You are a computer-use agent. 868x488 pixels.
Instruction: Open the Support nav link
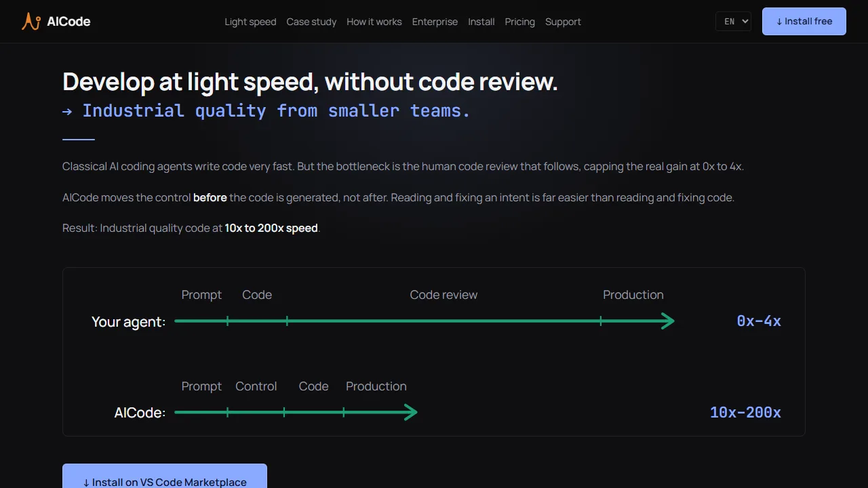point(563,22)
